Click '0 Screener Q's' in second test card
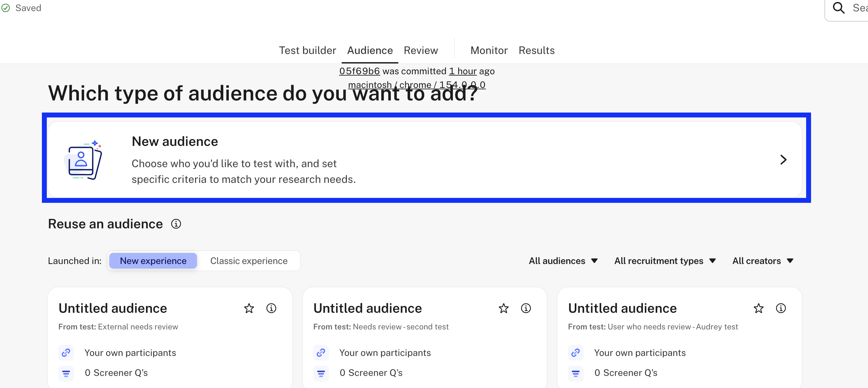The height and width of the screenshot is (388, 868). (x=371, y=373)
